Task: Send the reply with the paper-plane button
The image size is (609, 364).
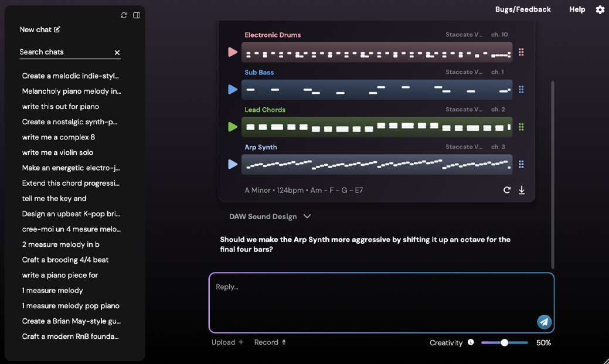Action: (544, 322)
